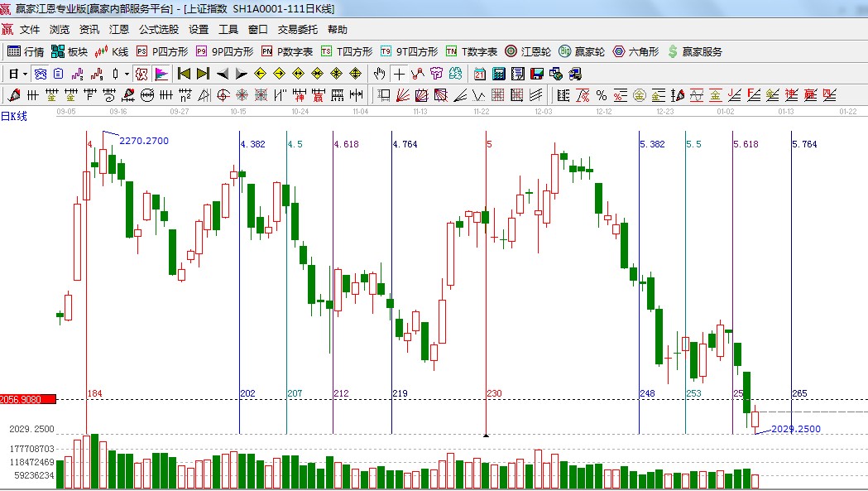The height and width of the screenshot is (491, 868).
Task: Click the 5.618 purple vertical cycle line label
Action: pos(746,144)
